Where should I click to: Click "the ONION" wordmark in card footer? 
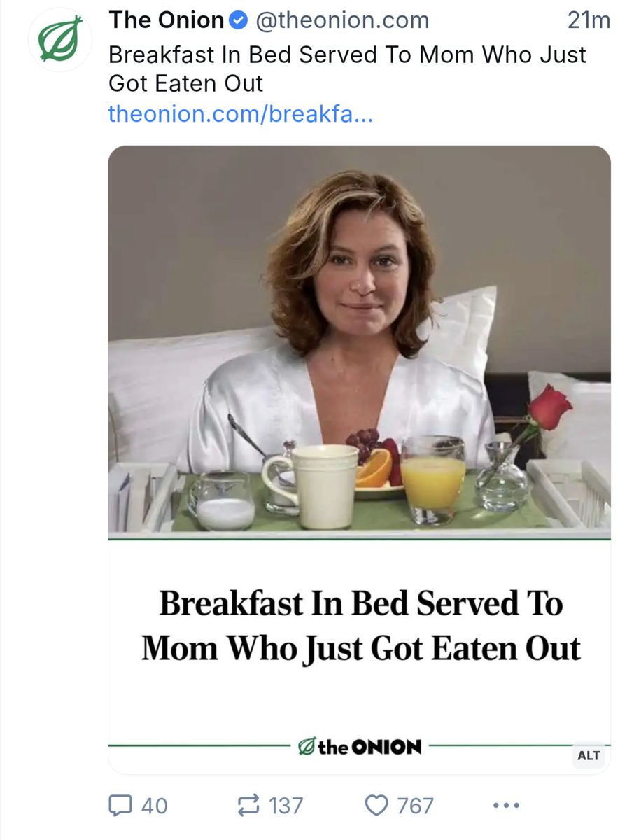point(369,747)
